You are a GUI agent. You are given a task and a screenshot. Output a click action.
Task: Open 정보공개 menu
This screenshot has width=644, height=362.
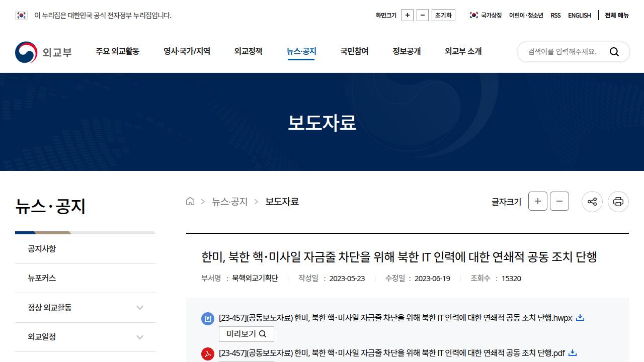pos(407,51)
